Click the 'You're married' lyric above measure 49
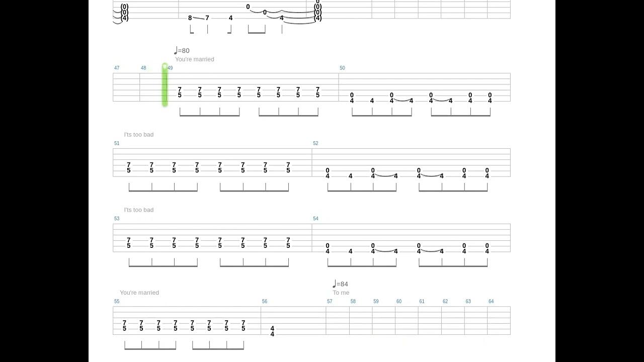644x362 pixels. [x=195, y=59]
